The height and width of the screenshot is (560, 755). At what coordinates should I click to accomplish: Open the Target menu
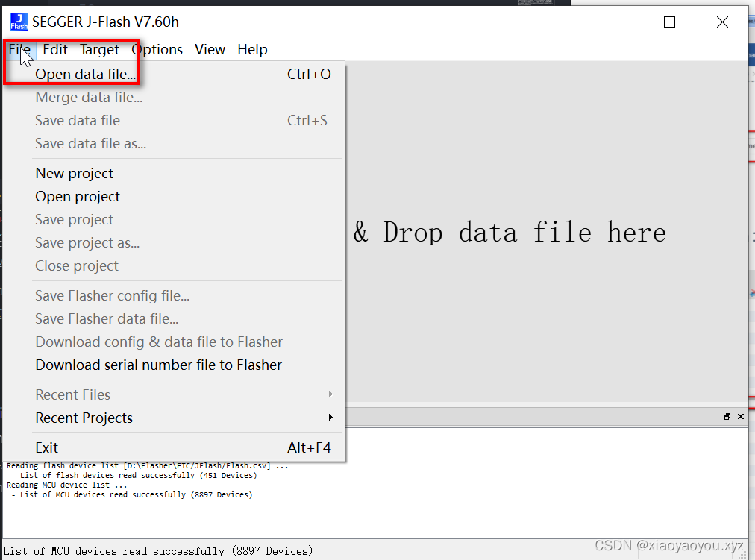99,49
